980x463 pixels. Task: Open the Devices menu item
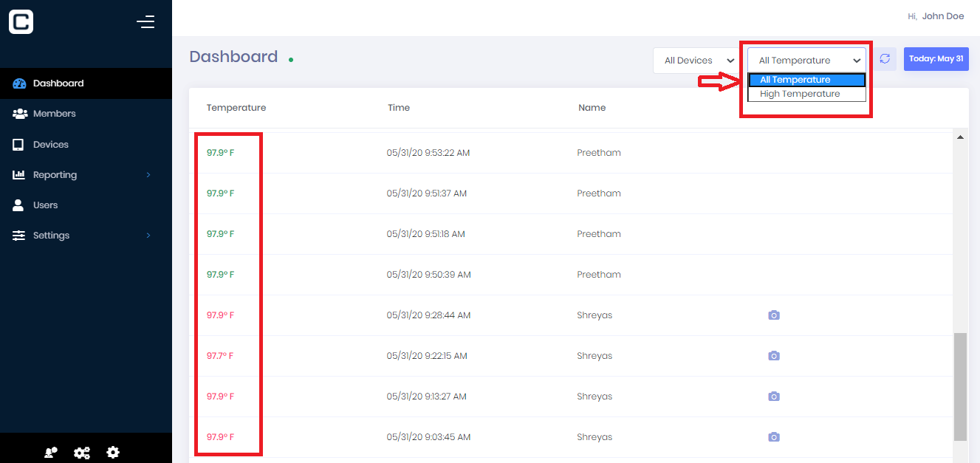86,145
